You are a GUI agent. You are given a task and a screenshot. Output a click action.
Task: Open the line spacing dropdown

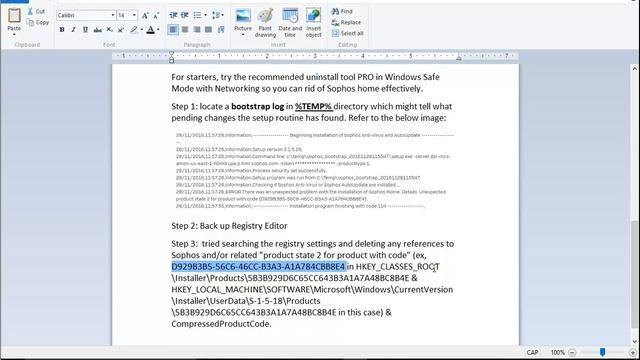[218, 15]
